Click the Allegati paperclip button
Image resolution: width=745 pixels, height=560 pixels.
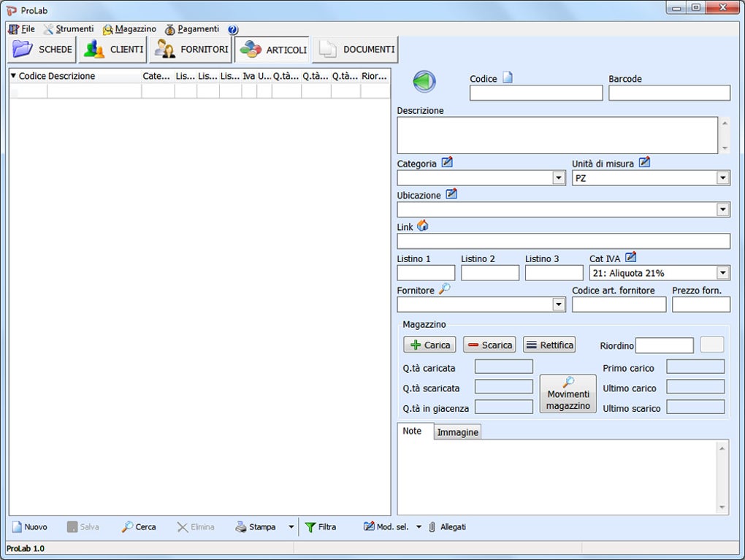(447, 526)
